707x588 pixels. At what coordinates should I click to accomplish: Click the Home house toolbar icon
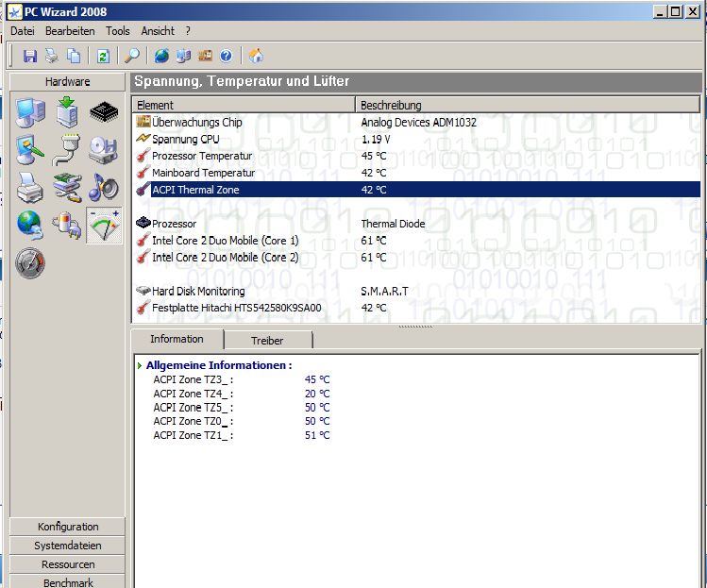coord(256,56)
